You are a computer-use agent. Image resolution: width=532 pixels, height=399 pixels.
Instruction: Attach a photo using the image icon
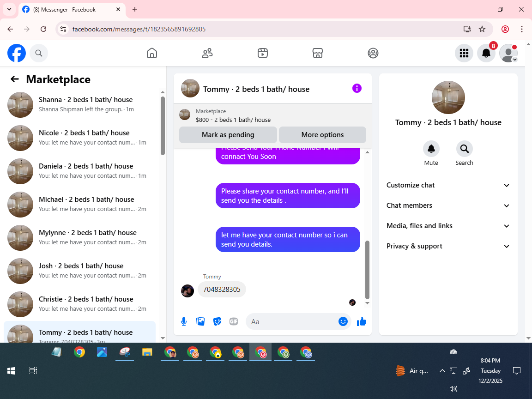click(200, 321)
